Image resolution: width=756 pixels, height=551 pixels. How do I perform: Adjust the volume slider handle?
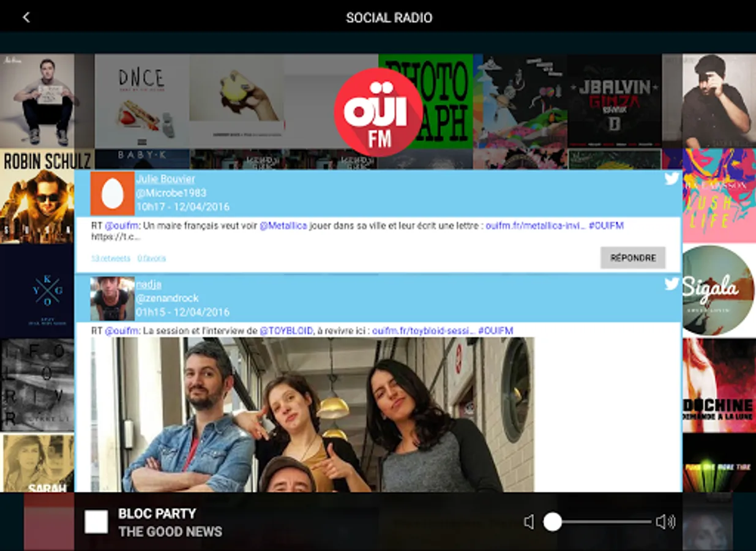553,522
